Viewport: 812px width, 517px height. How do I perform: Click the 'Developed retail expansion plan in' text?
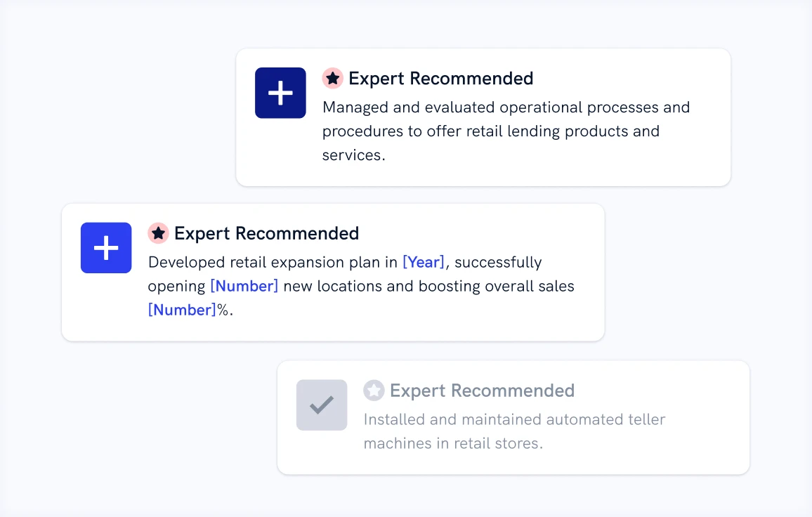pos(273,263)
